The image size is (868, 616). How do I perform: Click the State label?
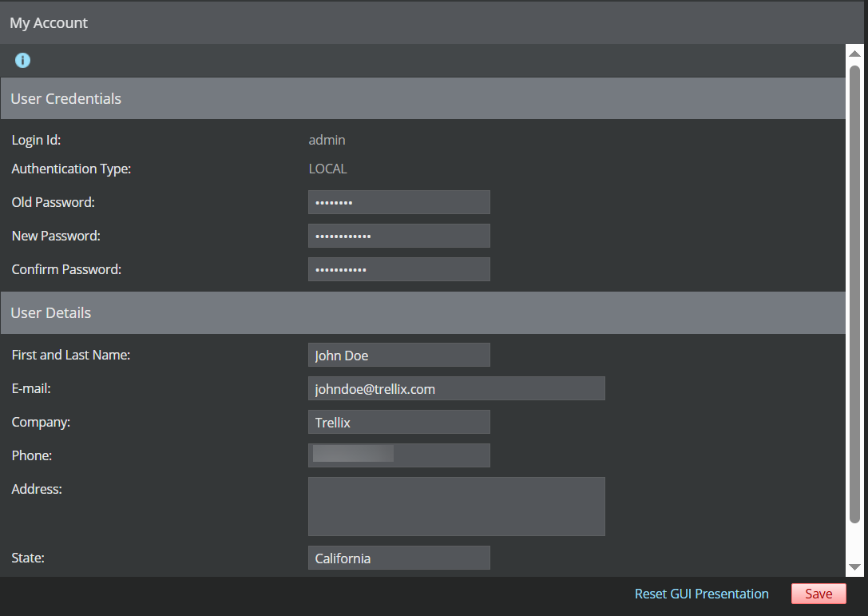(28, 558)
